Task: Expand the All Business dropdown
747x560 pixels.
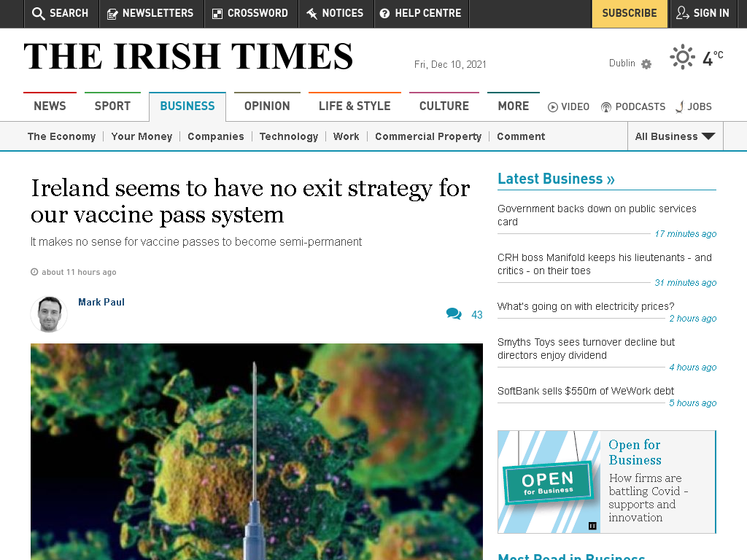Action: click(x=675, y=136)
